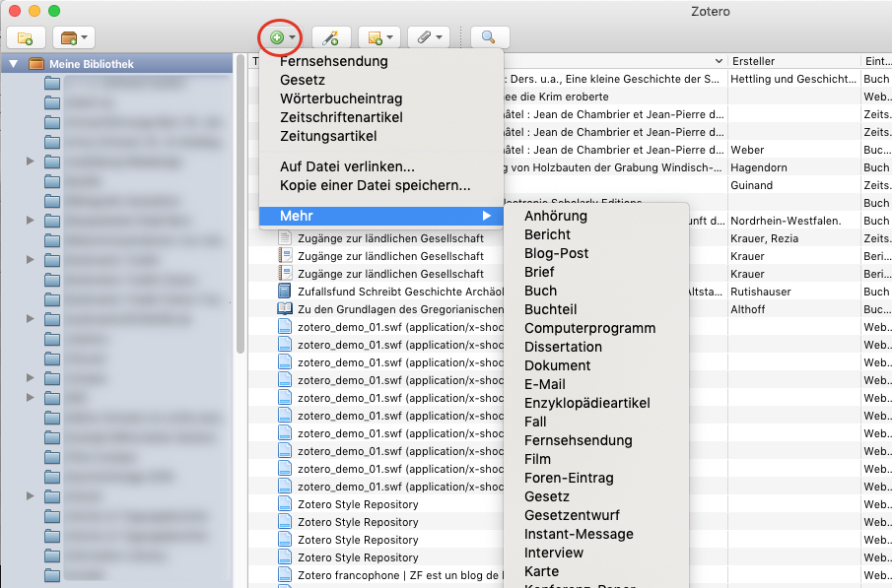Open the New Library toolbar button
The image size is (892, 588).
[75, 37]
